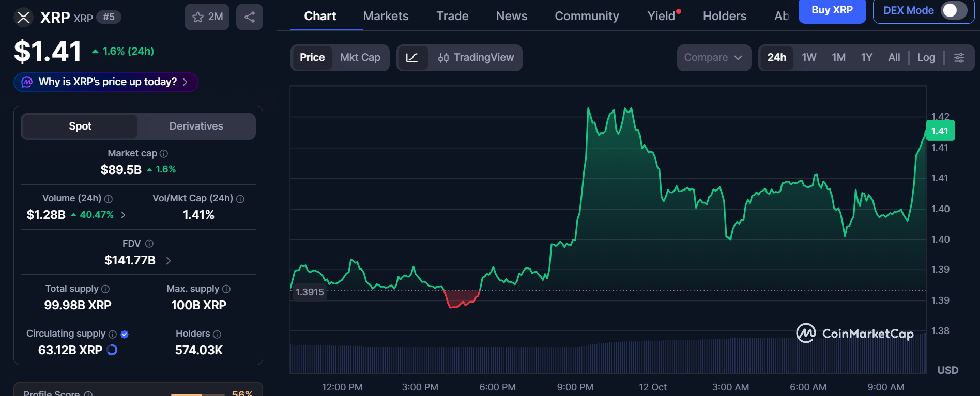Open the News tab

pyautogui.click(x=512, y=16)
